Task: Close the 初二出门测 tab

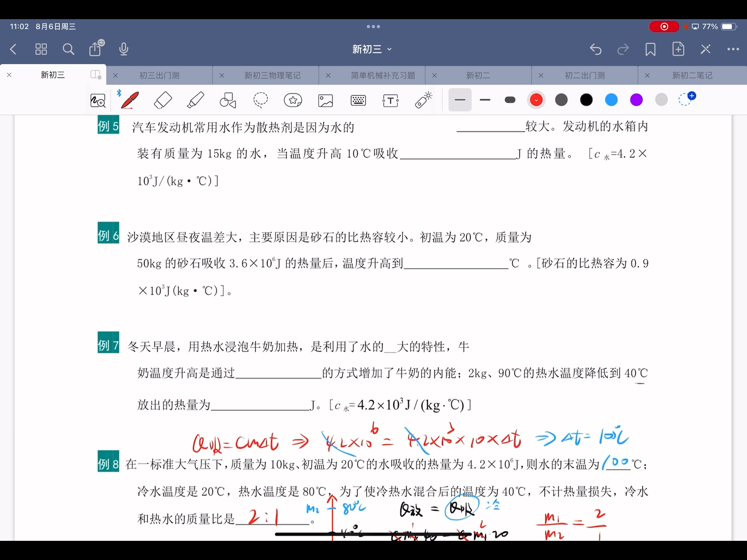Action: pos(541,76)
